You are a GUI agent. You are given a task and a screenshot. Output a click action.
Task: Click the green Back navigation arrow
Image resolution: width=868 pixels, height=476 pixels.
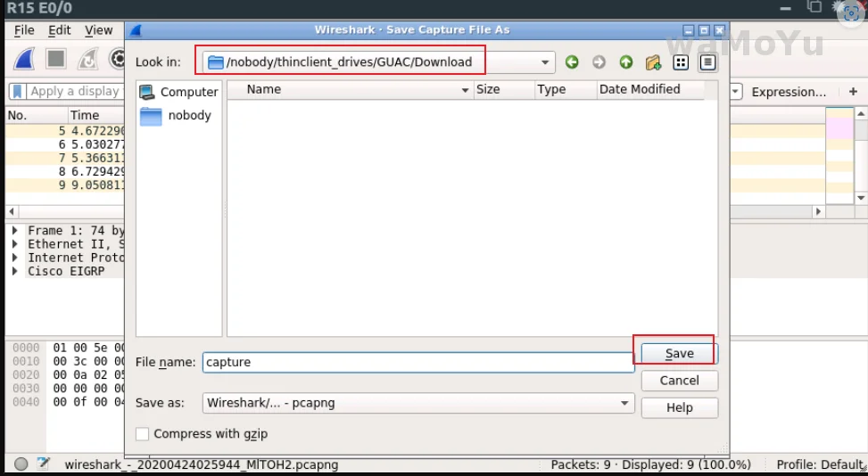(572, 62)
